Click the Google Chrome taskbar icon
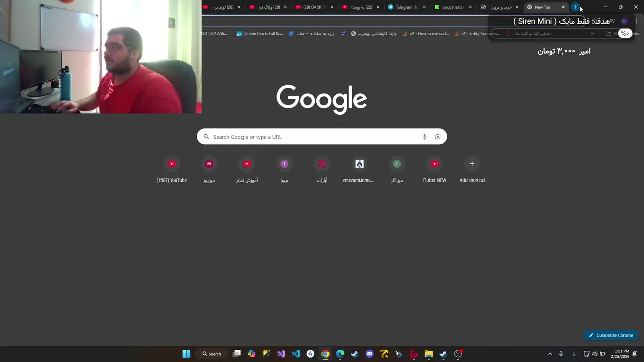 [326, 354]
